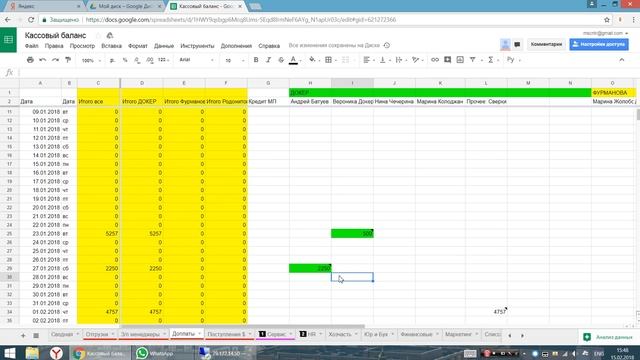Click the Insert link icon

(435, 60)
